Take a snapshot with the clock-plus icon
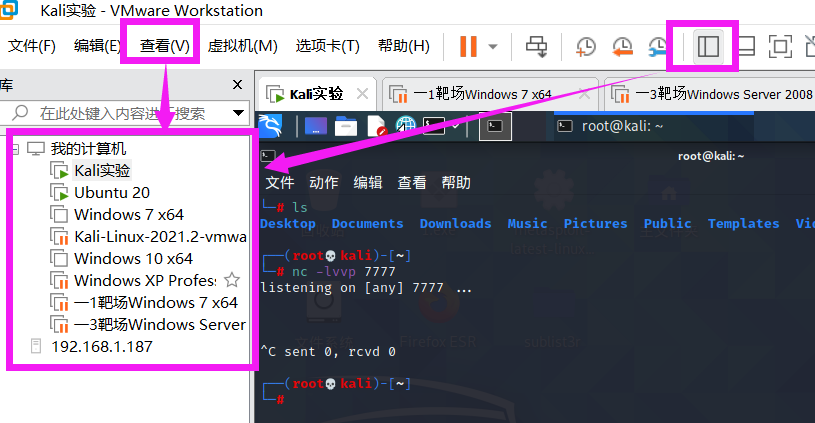 tap(586, 47)
